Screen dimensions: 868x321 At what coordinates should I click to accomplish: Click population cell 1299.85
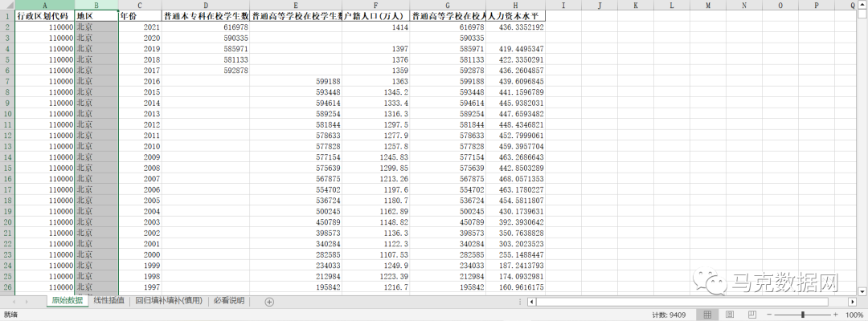(376, 168)
